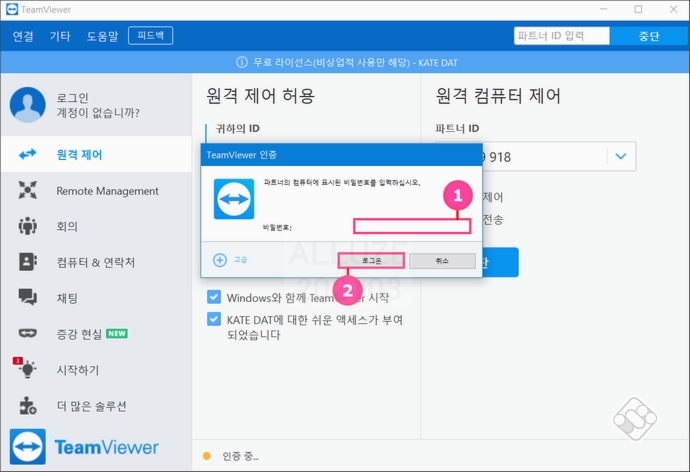This screenshot has width=690, height=472.
Task: Click the 더 많은 솔루션 puzzle icon
Action: (28, 406)
